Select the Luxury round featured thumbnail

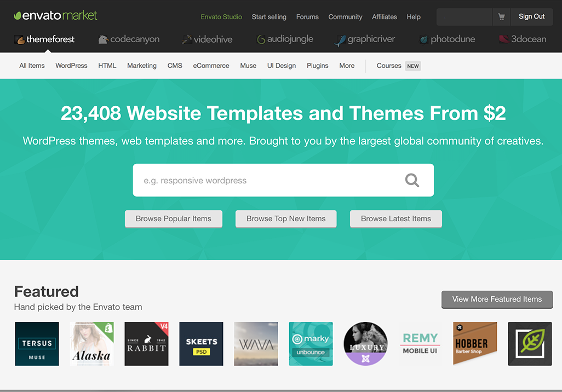tap(366, 344)
